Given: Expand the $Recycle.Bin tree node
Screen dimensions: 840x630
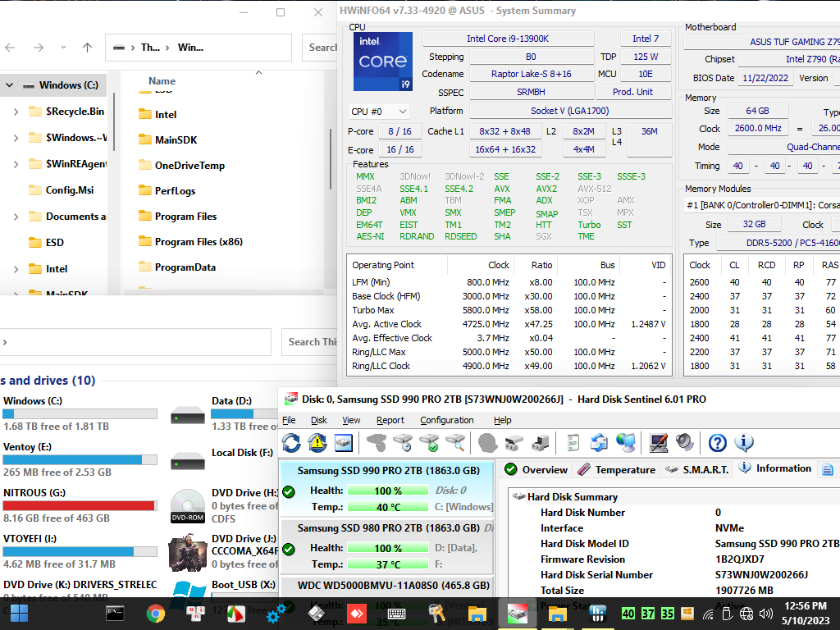Looking at the screenshot, I should (x=16, y=112).
